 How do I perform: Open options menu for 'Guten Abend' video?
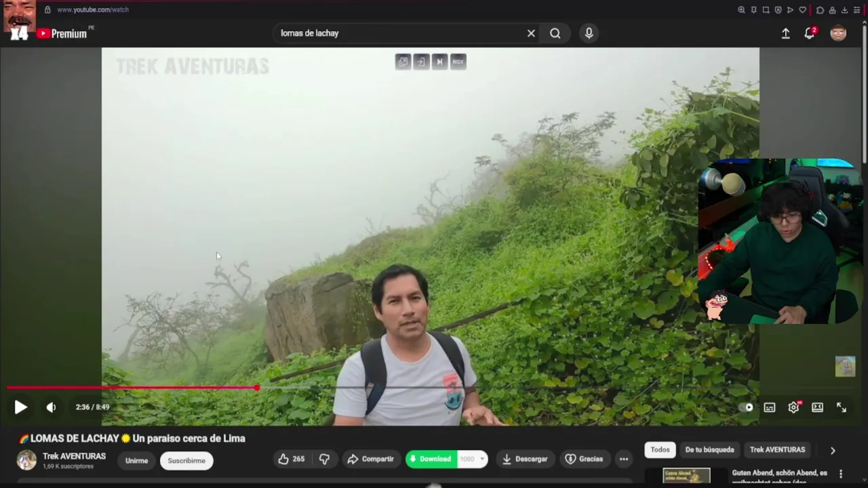pos(841,474)
